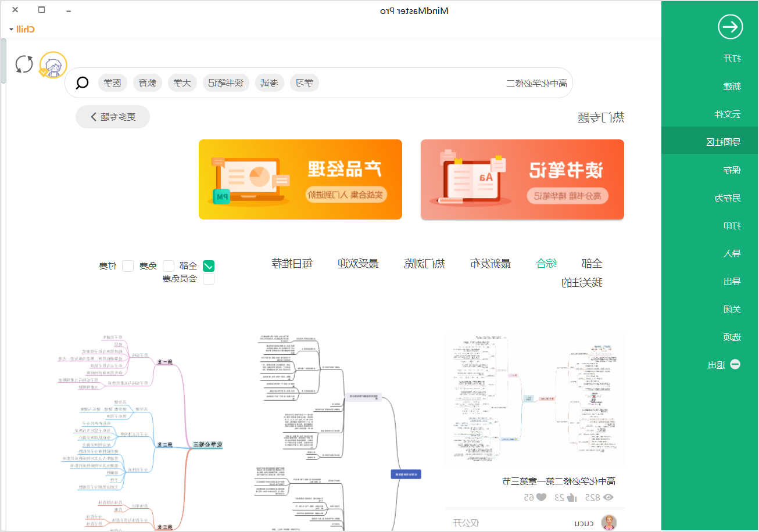Image resolution: width=759 pixels, height=532 pixels.
Task: Switch to the 综合 tab
Action: [x=546, y=263]
